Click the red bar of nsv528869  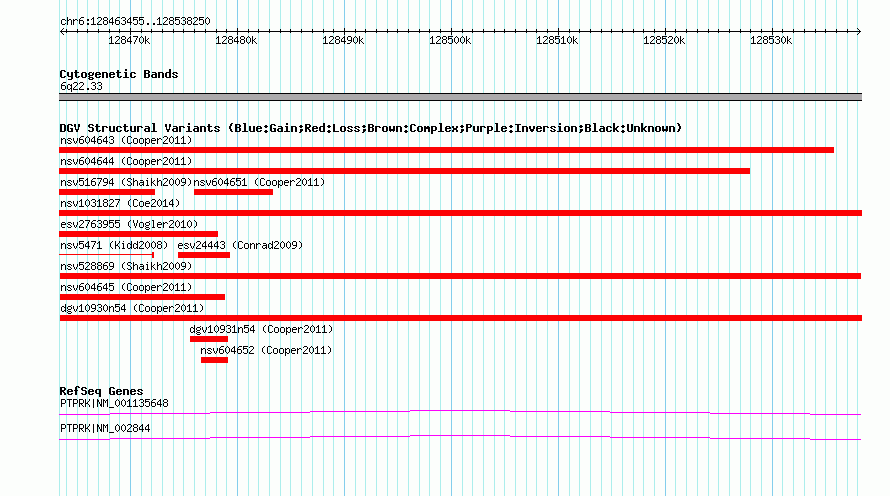coord(460,276)
